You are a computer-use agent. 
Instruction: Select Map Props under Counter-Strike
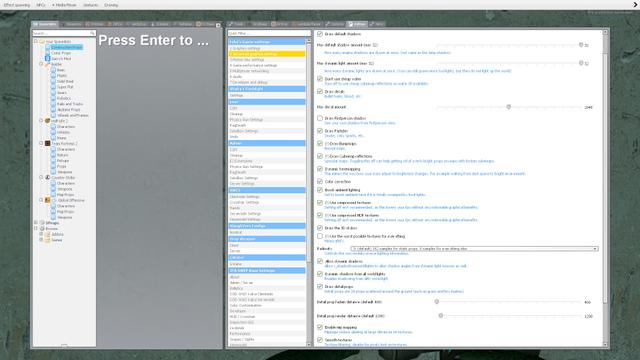tap(65, 195)
